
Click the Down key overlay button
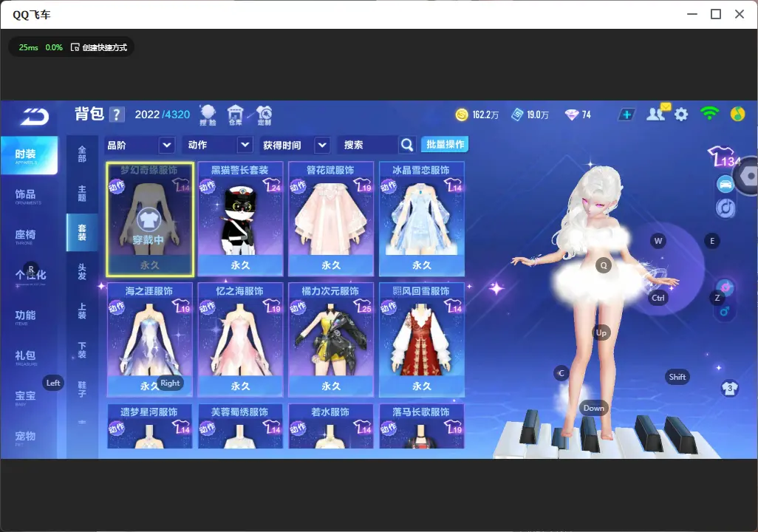coord(594,408)
